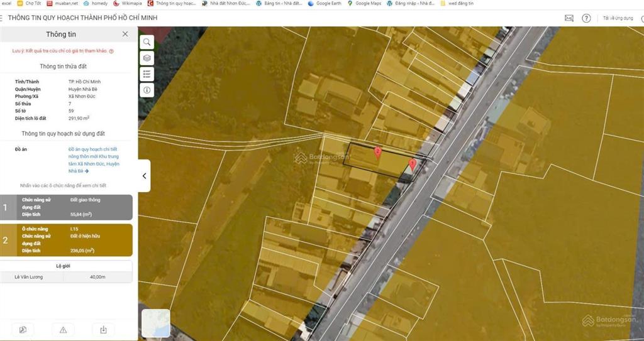Screen dimensions: 644x341
Task: Click Thông tin thửa đất heading
Action: click(x=64, y=66)
